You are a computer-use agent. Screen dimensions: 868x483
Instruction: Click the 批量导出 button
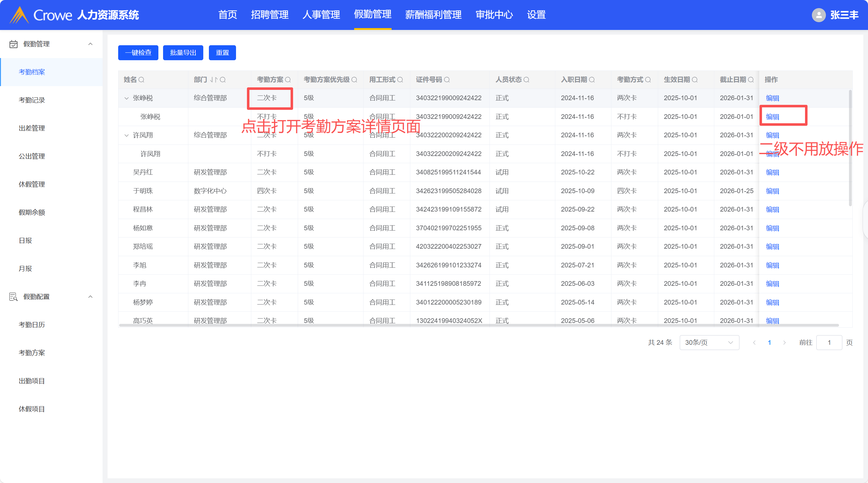click(x=183, y=53)
